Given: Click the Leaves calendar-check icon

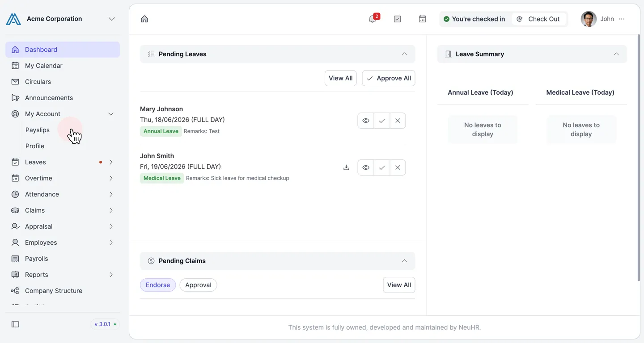Looking at the screenshot, I should (x=15, y=162).
